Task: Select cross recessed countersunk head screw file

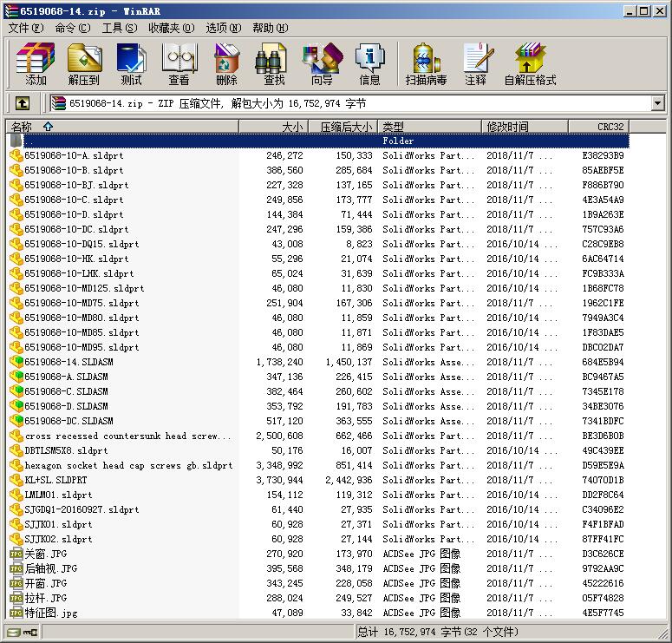Action: 128,436
